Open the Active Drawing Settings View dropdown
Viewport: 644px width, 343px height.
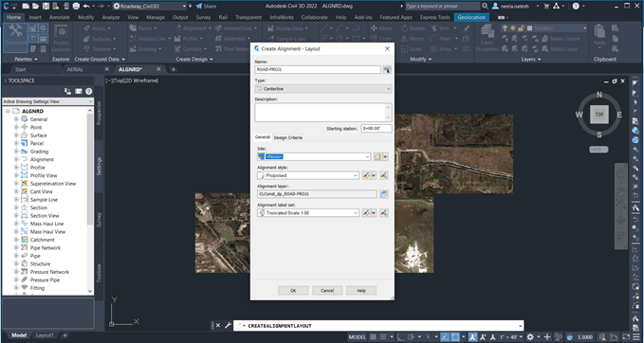point(48,101)
